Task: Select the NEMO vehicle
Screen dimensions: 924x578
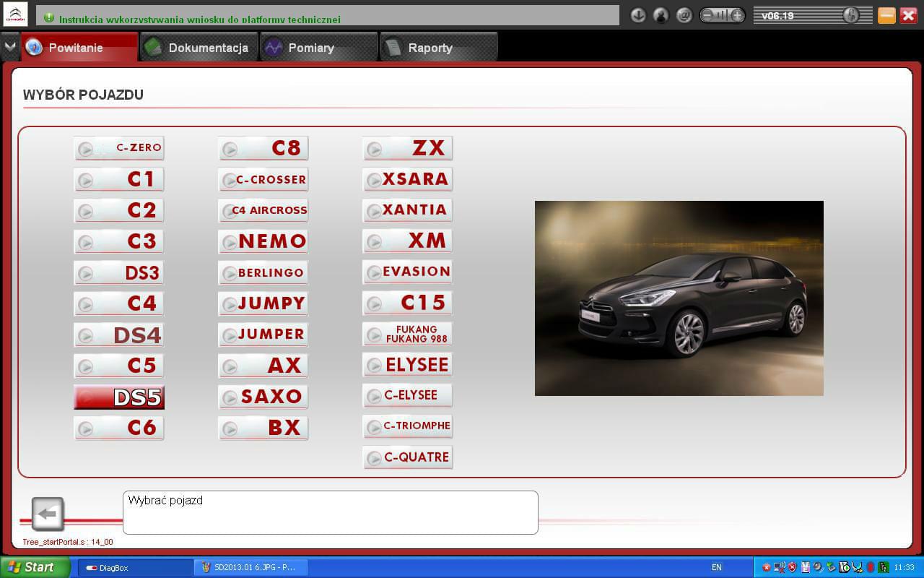Action: point(263,241)
